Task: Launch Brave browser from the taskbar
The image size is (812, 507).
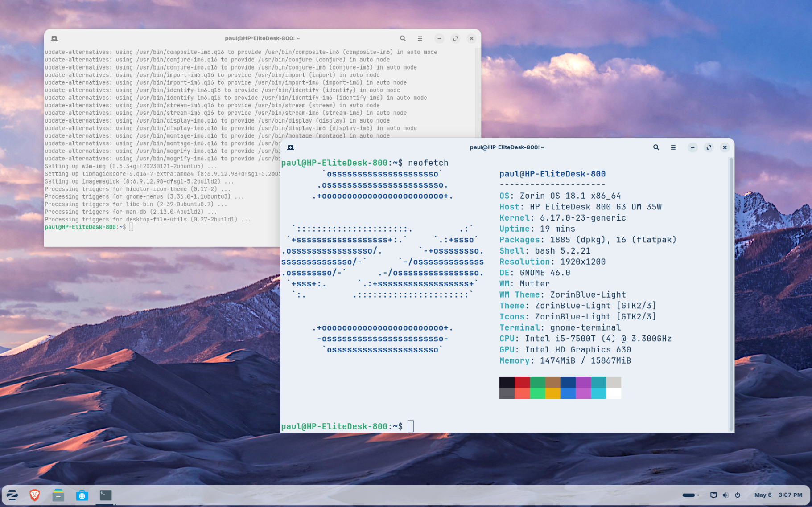Action: click(x=35, y=495)
